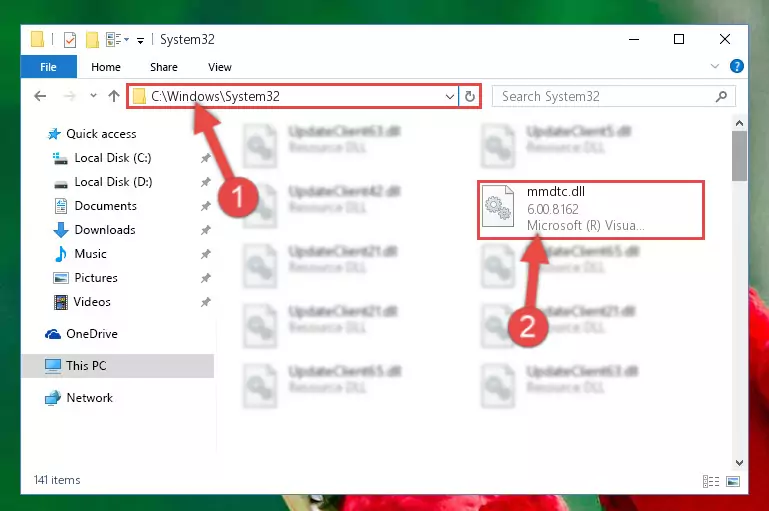Click the address bar path C:\Windows\System32
This screenshot has width=769, height=511.
[x=215, y=96]
